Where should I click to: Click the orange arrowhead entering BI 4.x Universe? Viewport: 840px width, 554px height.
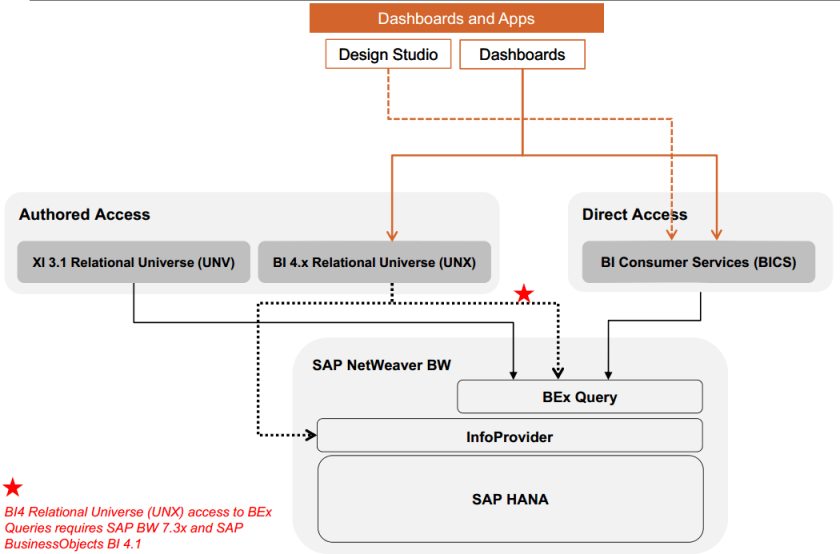point(391,234)
